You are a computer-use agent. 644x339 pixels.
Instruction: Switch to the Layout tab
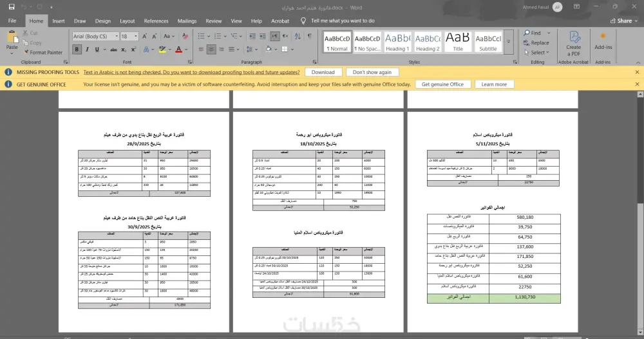click(127, 21)
